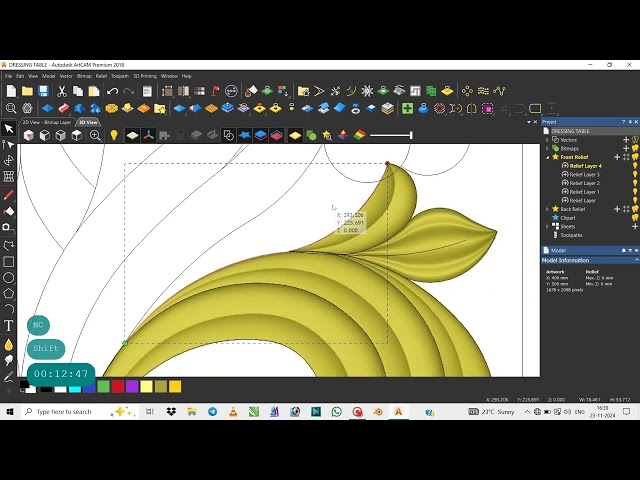Toggle visibility bulb of bottom Relief Layer
640x480 pixels.
click(x=635, y=200)
